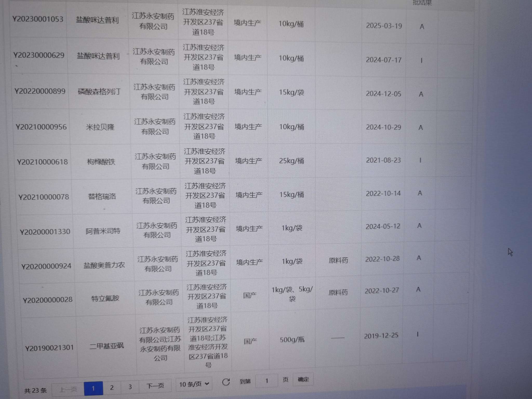Click registration number Y20230001053
The image size is (532, 399).
pyautogui.click(x=38, y=19)
